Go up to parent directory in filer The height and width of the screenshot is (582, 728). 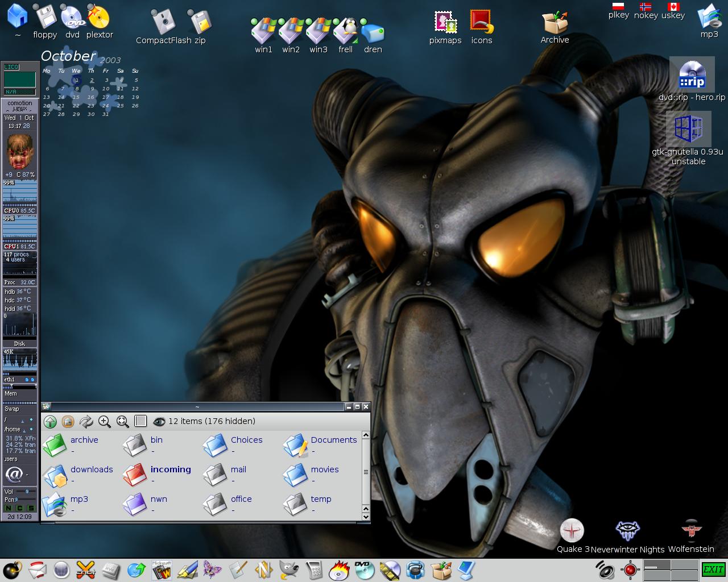(x=50, y=421)
